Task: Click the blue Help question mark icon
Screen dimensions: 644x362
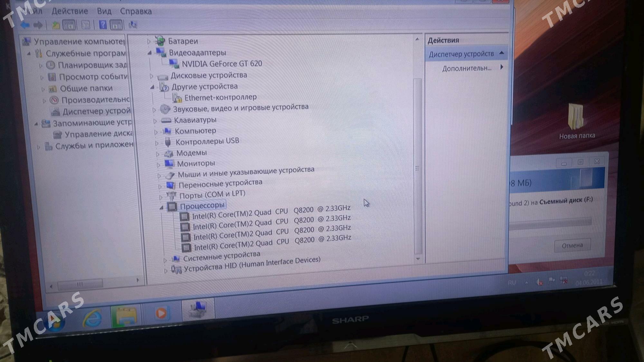Action: tap(102, 24)
